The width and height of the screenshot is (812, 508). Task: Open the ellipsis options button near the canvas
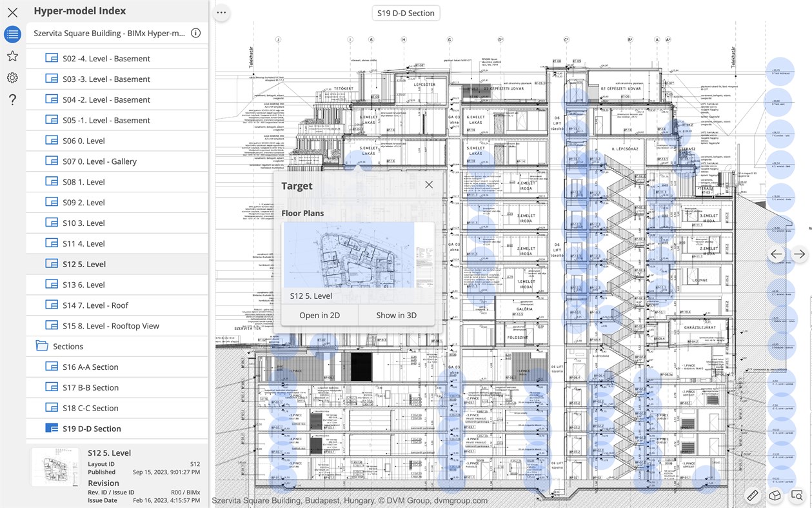[221, 12]
